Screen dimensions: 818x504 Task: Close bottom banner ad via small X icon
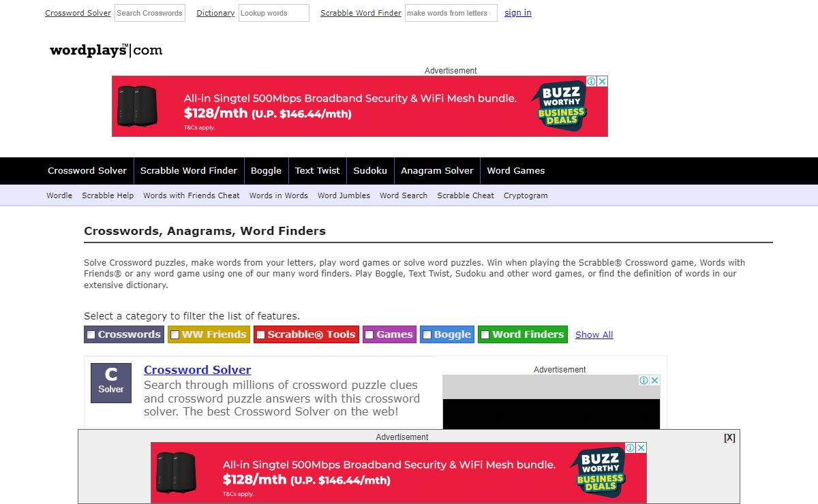click(x=641, y=447)
